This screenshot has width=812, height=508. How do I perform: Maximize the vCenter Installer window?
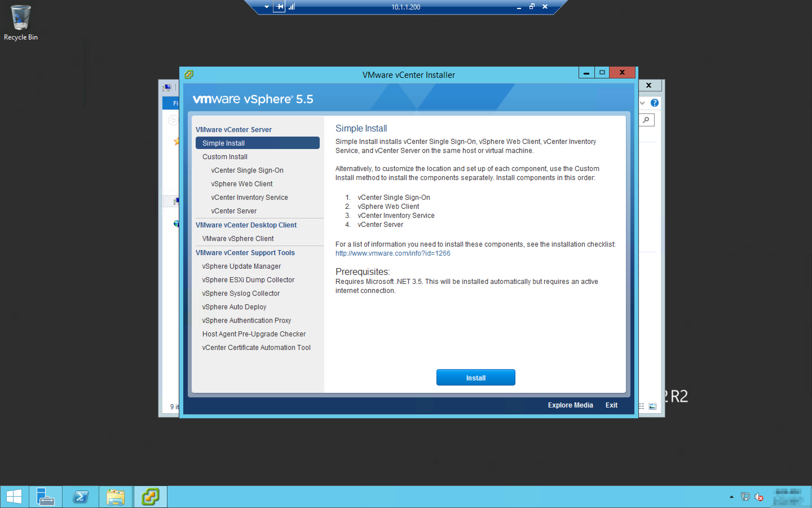click(x=602, y=72)
